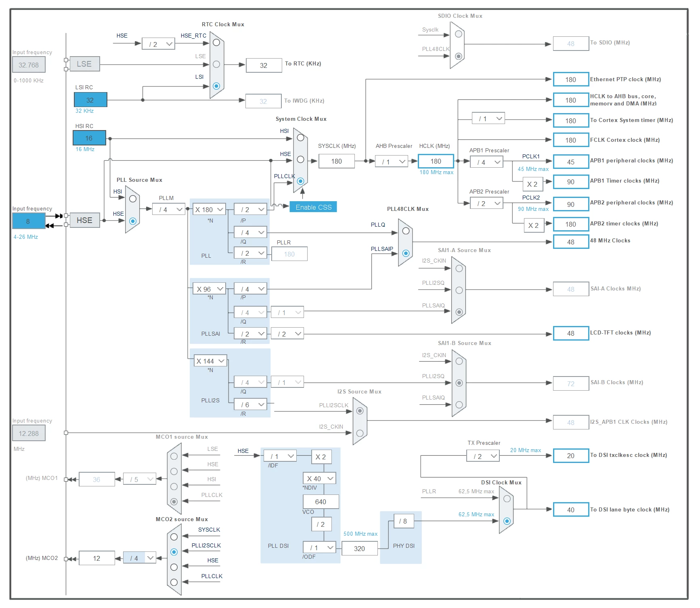700x608 pixels.
Task: Select SYSCLK in MCO2 source Mux
Action: tap(174, 537)
